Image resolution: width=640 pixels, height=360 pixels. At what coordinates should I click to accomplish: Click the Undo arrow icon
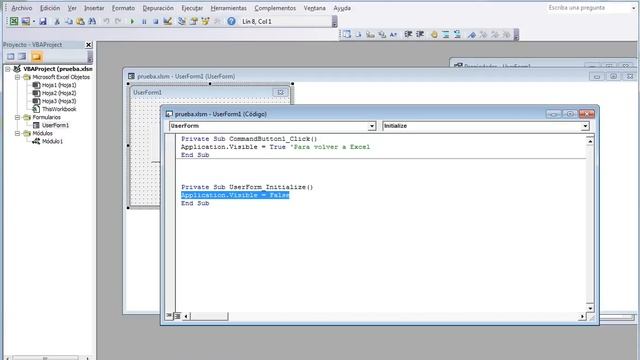point(106,21)
